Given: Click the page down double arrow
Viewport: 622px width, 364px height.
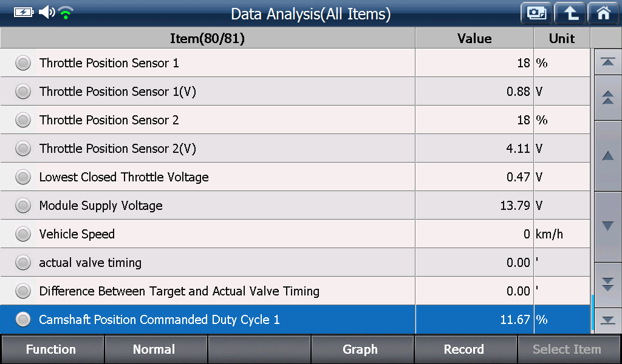Looking at the screenshot, I should 607,284.
